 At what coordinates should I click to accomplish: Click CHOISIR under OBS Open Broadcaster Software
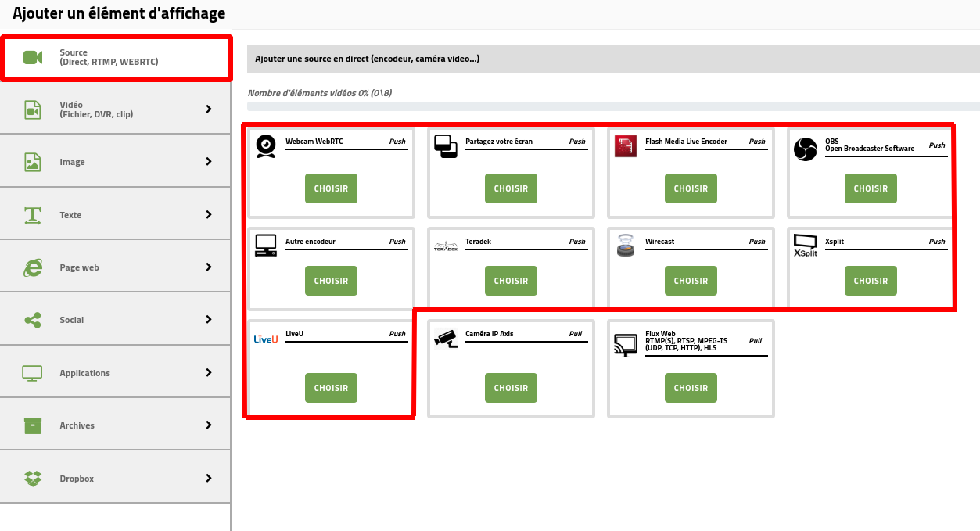coord(871,188)
